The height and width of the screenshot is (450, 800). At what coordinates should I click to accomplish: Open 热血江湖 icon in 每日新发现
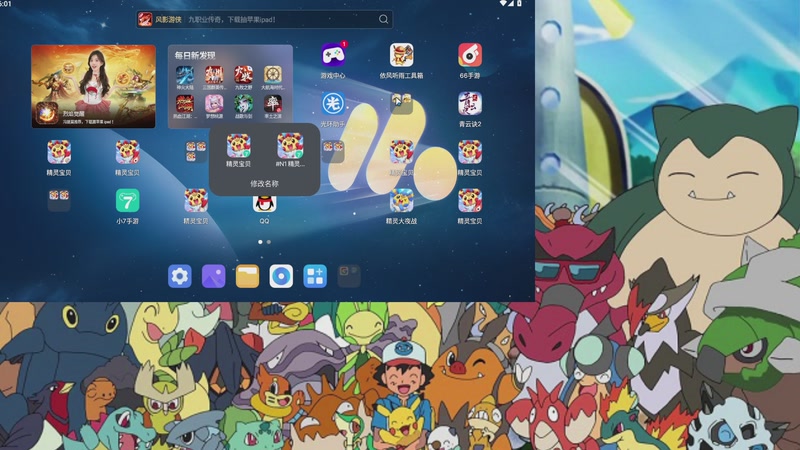(185, 104)
